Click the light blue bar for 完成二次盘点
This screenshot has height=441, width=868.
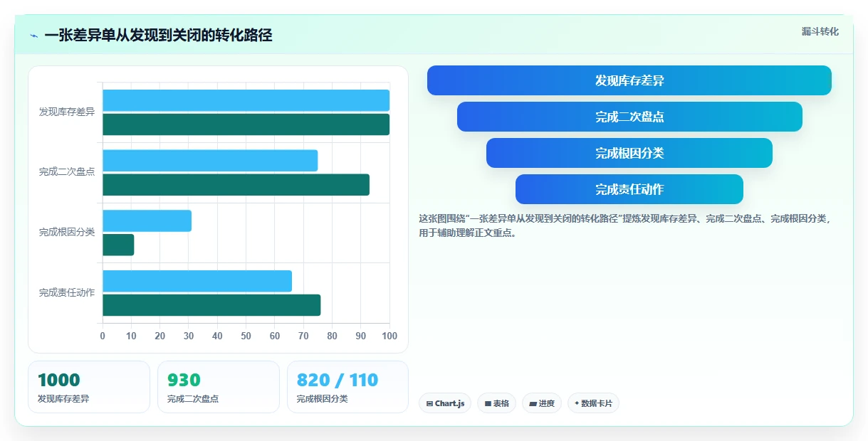210,161
